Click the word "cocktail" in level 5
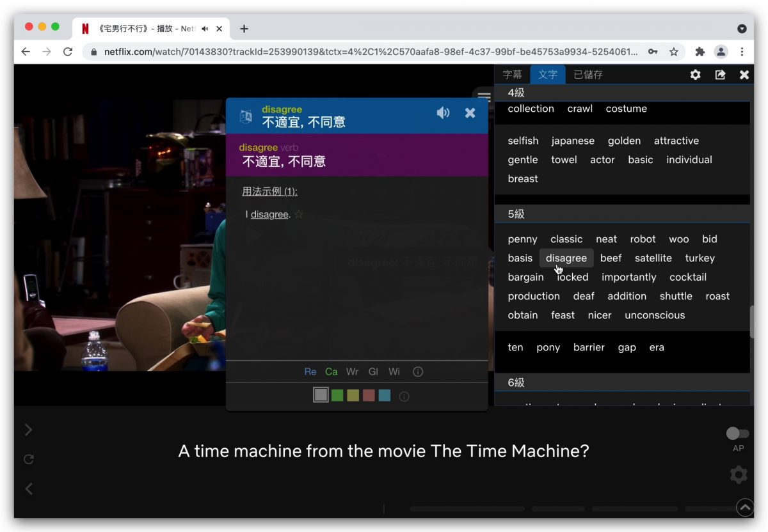This screenshot has height=532, width=768. [688, 278]
